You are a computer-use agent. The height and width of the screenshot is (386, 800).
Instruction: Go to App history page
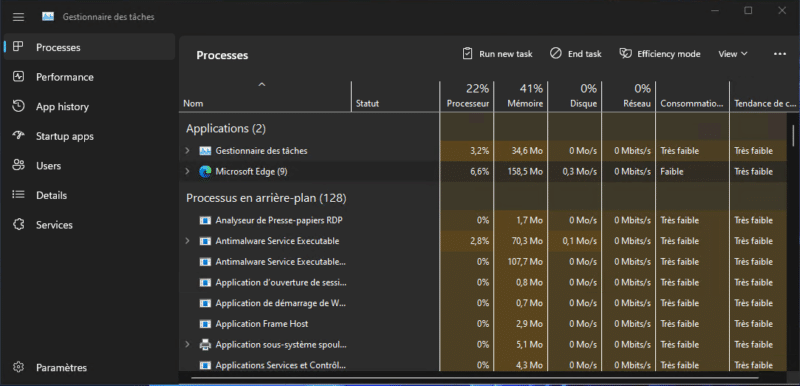pyautogui.click(x=62, y=107)
